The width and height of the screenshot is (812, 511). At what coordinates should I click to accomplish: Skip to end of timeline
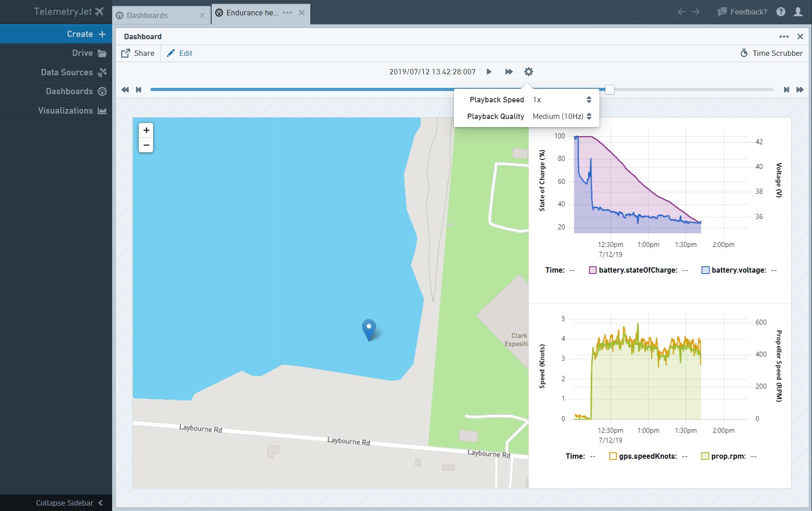[x=786, y=90]
